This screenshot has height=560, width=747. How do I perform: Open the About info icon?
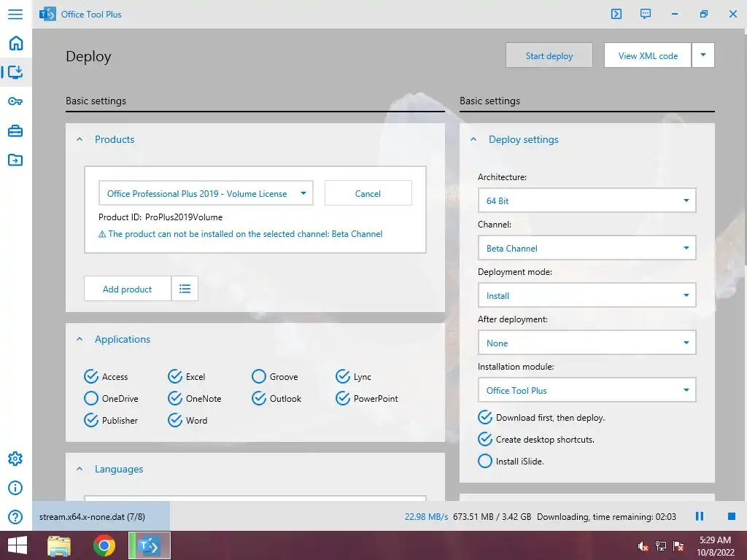pos(15,488)
